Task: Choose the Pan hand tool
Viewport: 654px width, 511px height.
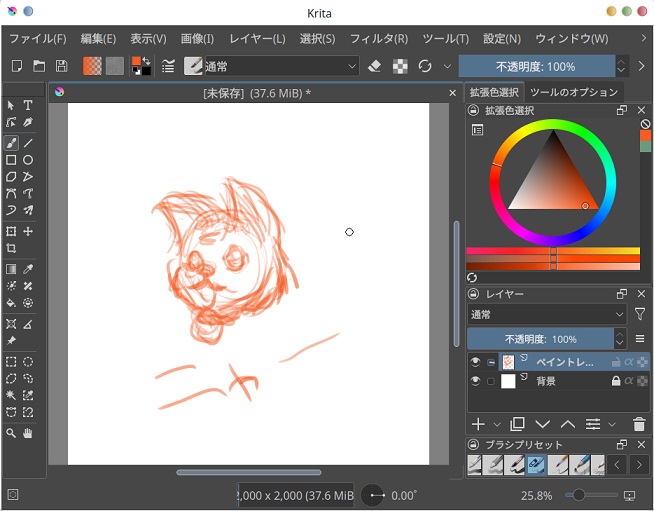Action: point(28,433)
